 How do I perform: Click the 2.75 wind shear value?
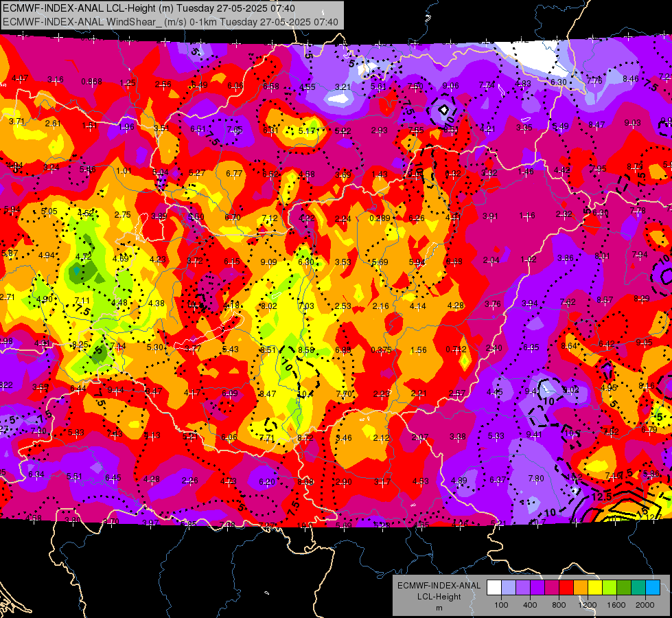[x=123, y=215]
